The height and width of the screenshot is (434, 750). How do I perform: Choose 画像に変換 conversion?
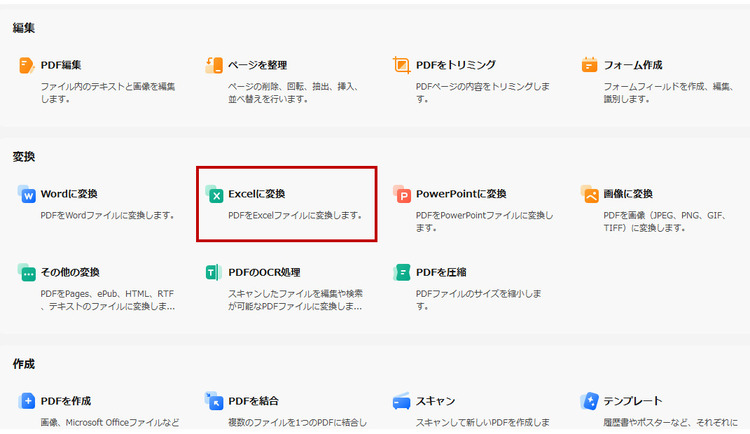click(628, 194)
